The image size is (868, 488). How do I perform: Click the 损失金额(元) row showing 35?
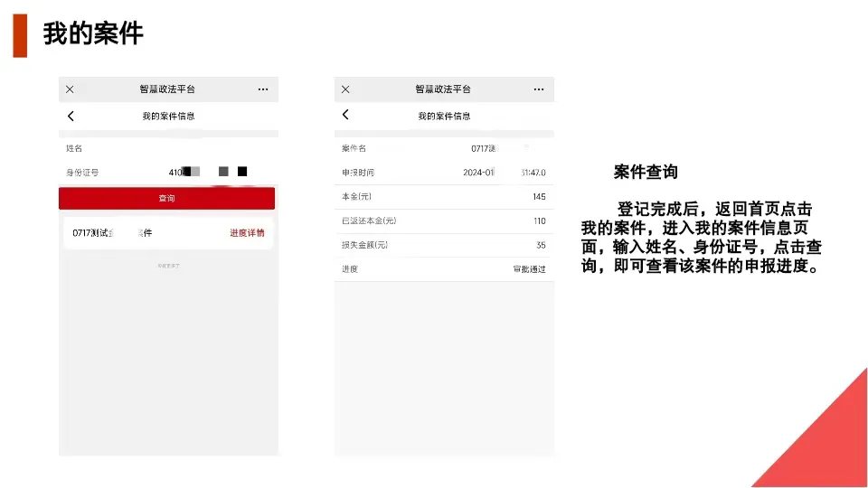443,245
